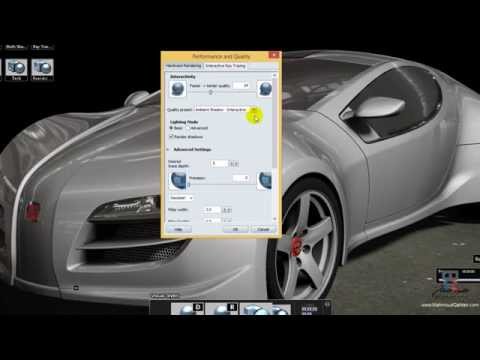The width and height of the screenshot is (480, 360).
Task: Select the render mode thumbnail labeled R
Action: tap(221, 309)
